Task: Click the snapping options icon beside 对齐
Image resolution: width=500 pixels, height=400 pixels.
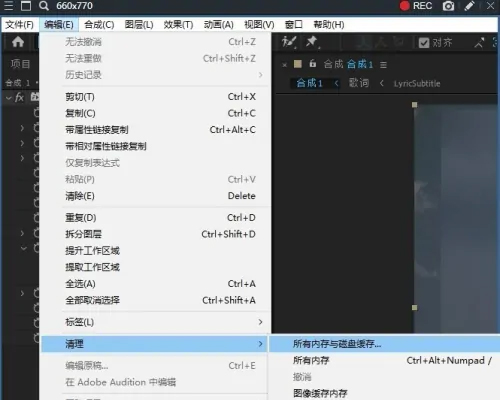Action: tap(479, 43)
